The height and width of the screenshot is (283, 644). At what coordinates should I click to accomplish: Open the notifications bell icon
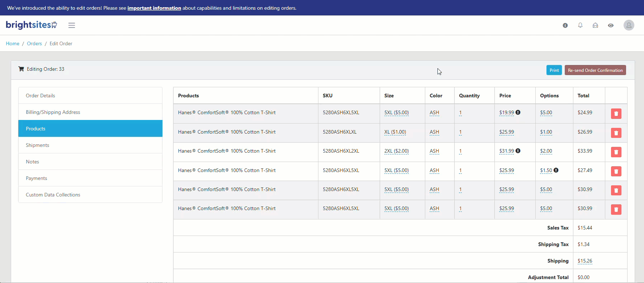click(580, 25)
